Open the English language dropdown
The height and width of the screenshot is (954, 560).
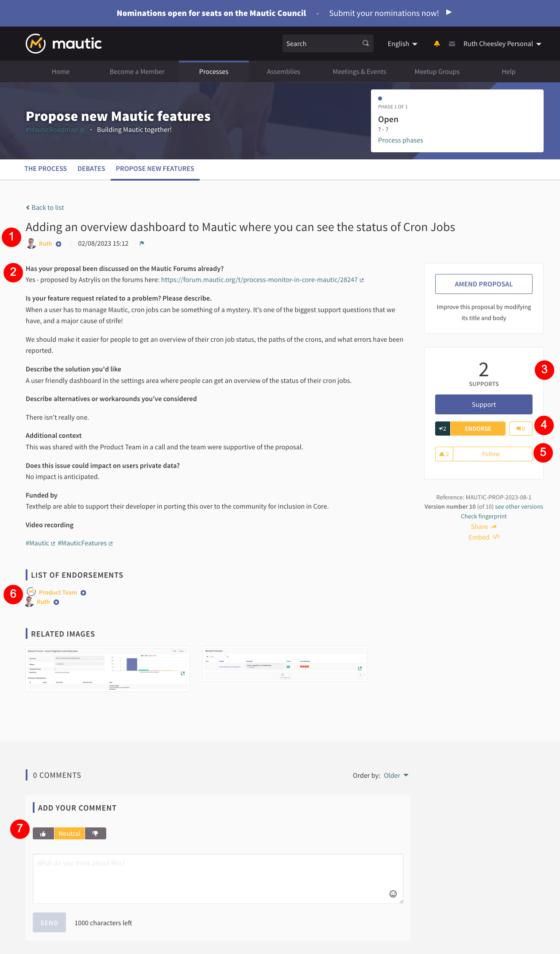tap(402, 44)
